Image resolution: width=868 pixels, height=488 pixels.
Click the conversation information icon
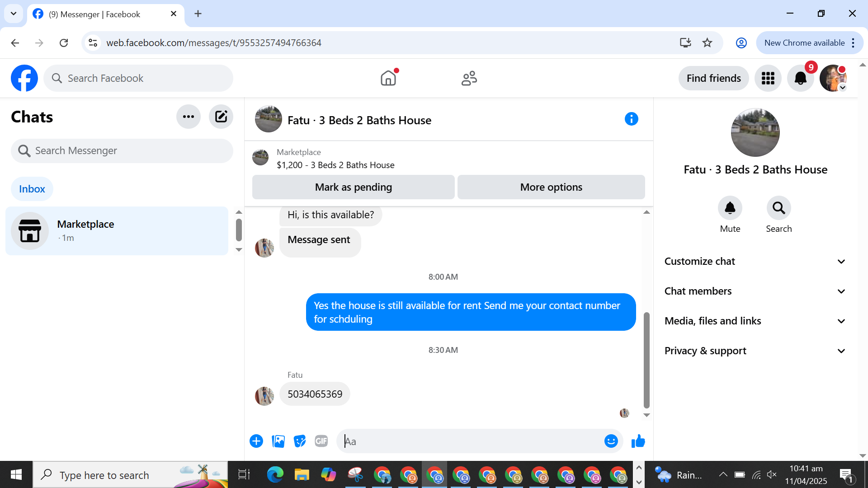pos(631,119)
